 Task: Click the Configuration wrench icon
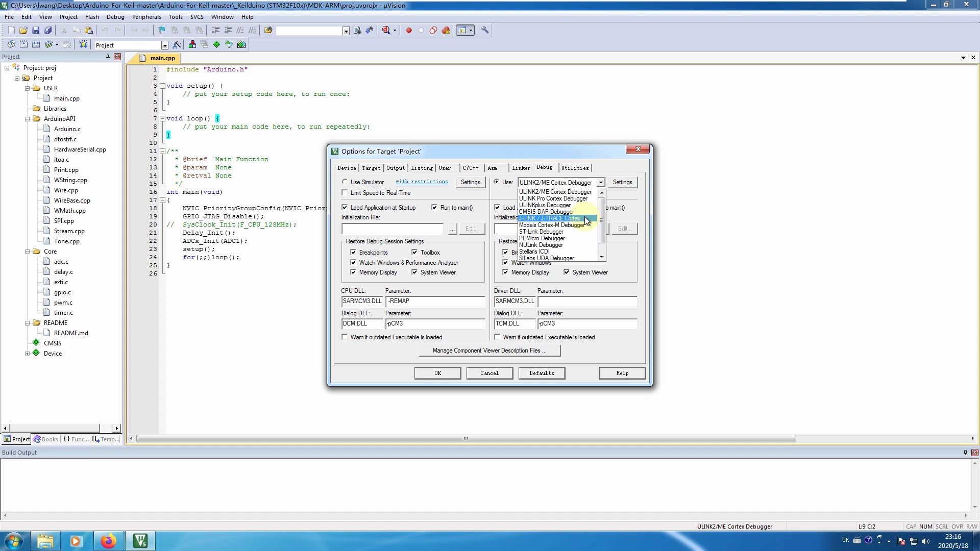coord(485,30)
